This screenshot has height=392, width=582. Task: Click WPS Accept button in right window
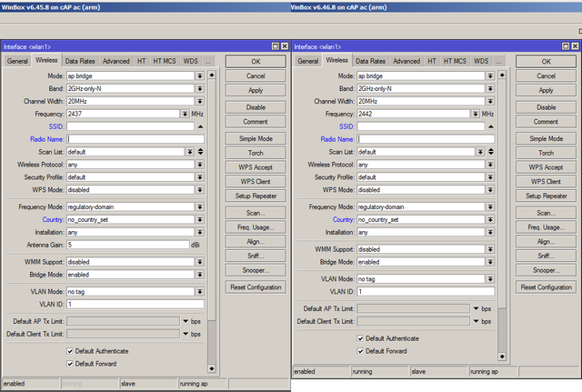pyautogui.click(x=546, y=167)
